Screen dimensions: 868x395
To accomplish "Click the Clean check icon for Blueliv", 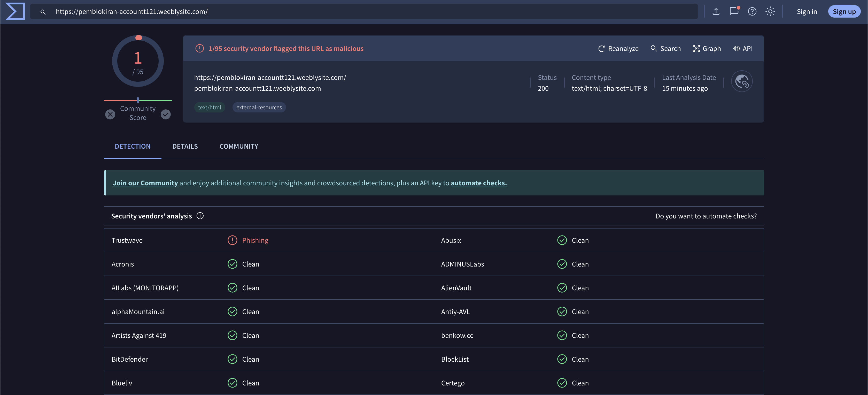I will 233,383.
